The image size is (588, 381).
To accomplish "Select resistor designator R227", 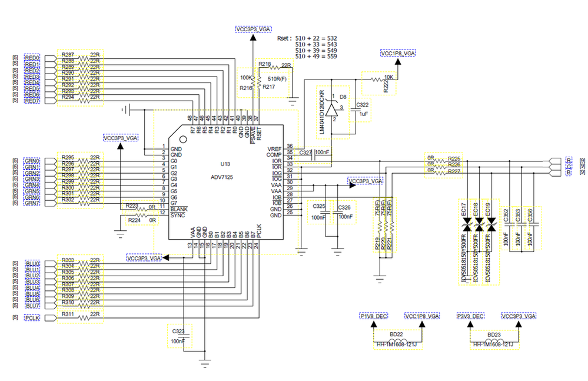I will [454, 171].
